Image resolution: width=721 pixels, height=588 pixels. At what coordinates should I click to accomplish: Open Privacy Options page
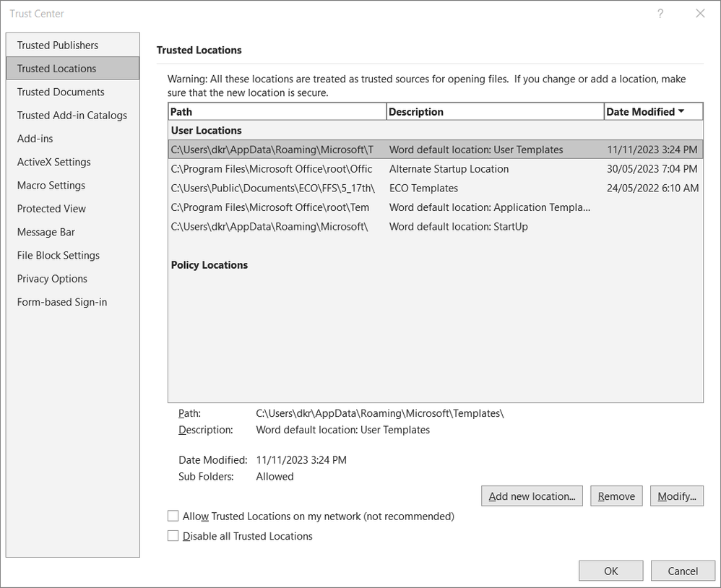52,279
